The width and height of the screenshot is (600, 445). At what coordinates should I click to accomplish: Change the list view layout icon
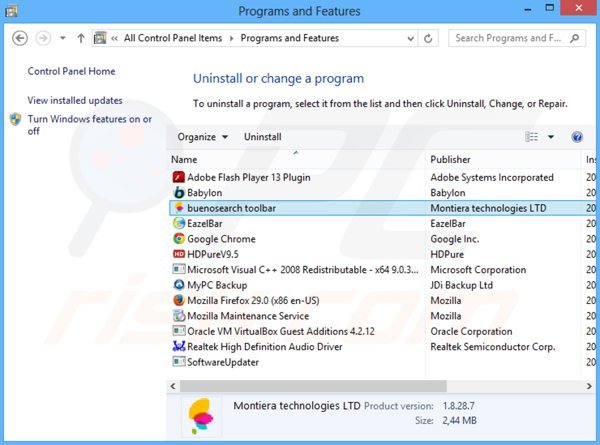(532, 137)
